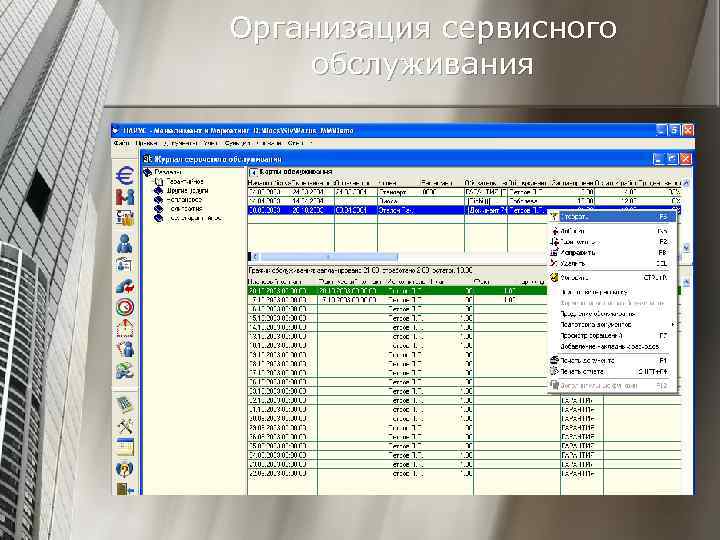
Task: Open the Правка menu
Action: [x=146, y=143]
